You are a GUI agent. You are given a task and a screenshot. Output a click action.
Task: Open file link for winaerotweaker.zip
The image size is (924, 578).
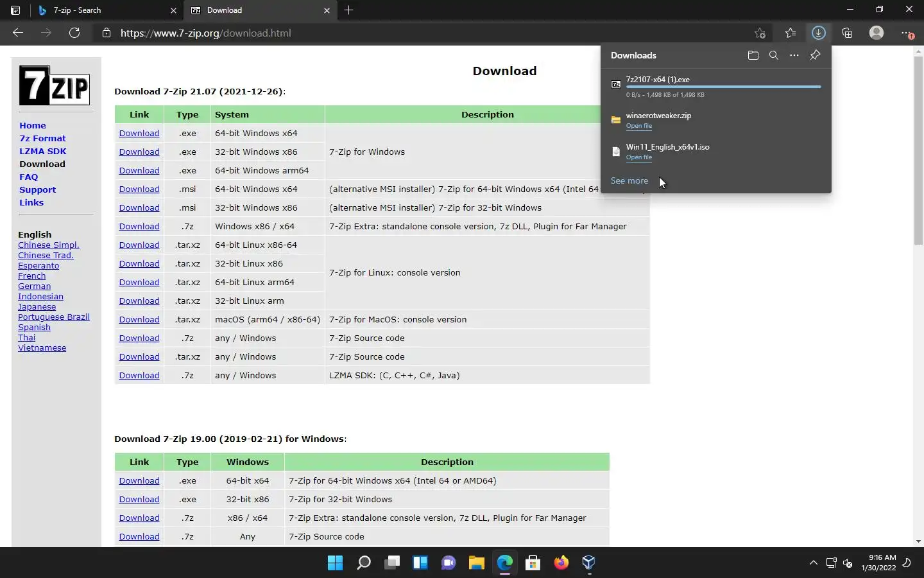[x=639, y=127]
